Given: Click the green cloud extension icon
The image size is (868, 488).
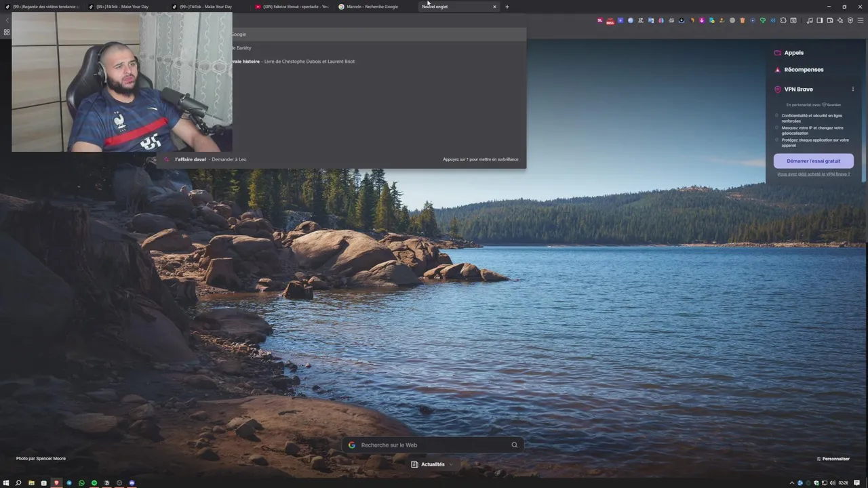Looking at the screenshot, I should (x=763, y=20).
